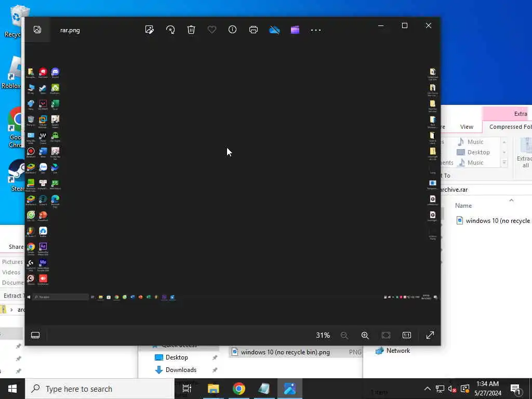The width and height of the screenshot is (532, 399).
Task: Open the Photos collection icon beside rar.png
Action: [37, 30]
